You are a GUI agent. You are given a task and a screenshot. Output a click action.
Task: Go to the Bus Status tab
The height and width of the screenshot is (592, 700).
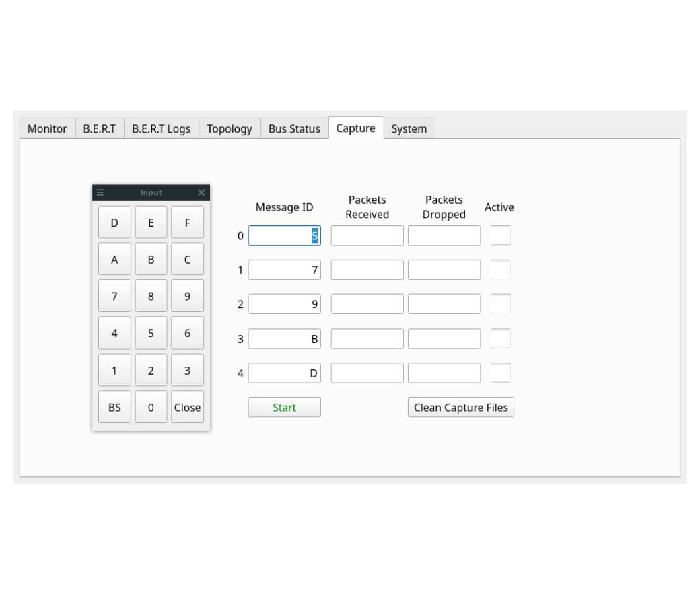tap(294, 128)
